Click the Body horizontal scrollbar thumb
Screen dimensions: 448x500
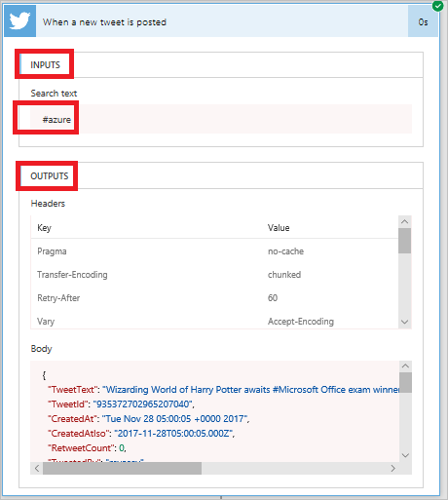click(x=122, y=468)
